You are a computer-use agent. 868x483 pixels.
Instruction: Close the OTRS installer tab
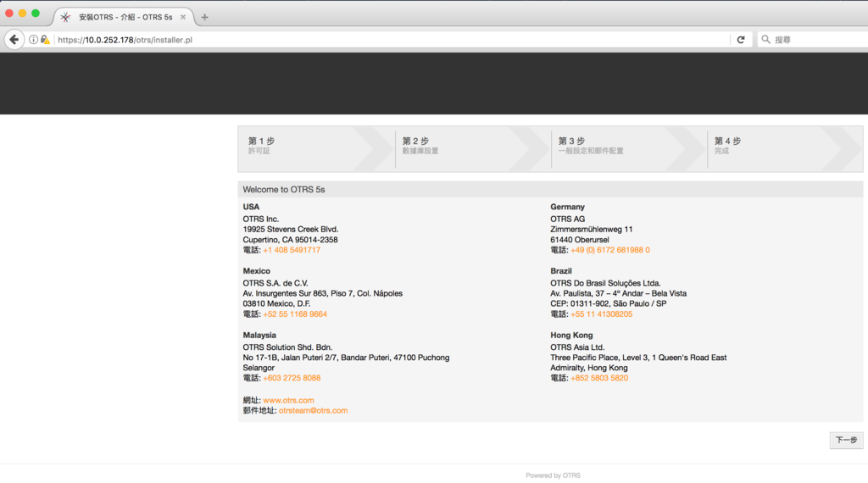tap(183, 17)
